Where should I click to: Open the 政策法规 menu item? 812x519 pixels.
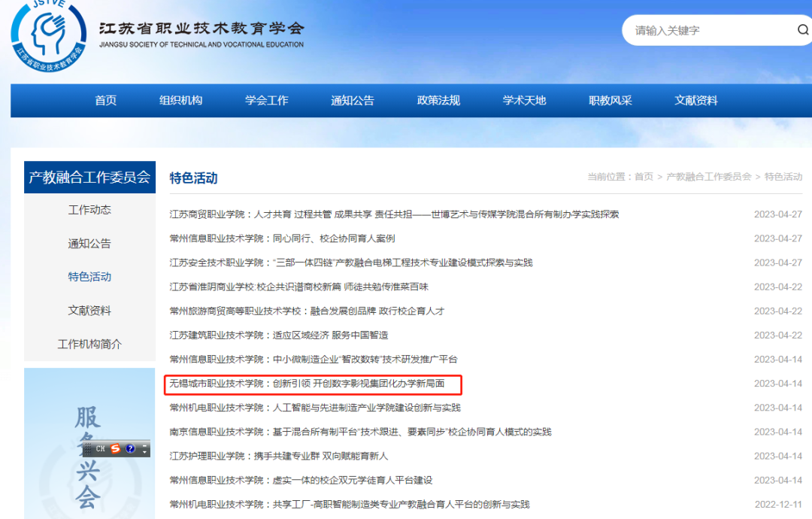[438, 101]
